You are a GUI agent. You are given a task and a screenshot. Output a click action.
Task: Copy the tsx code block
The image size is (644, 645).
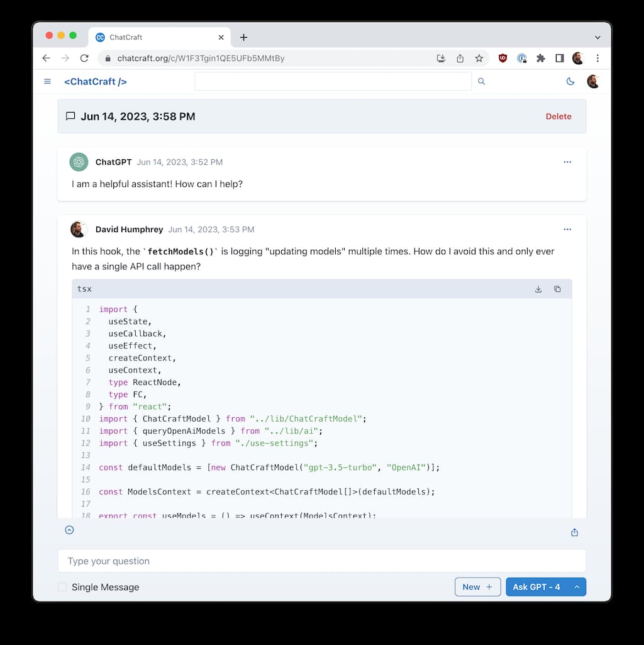[x=557, y=289]
